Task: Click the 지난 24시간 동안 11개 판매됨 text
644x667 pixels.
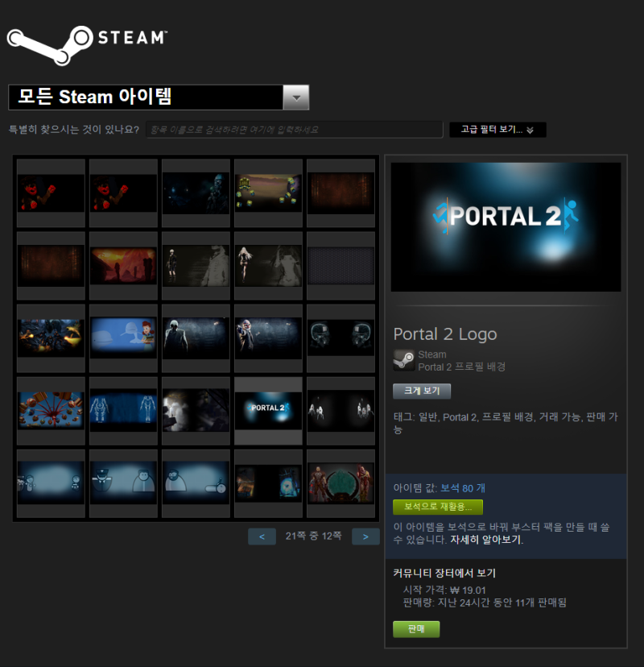Action: pyautogui.click(x=502, y=603)
